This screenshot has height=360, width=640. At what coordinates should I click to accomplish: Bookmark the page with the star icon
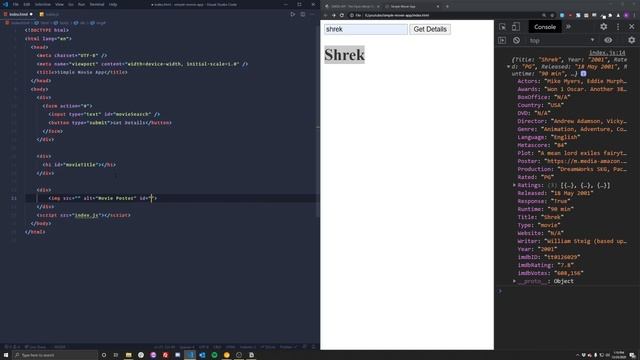point(552,16)
